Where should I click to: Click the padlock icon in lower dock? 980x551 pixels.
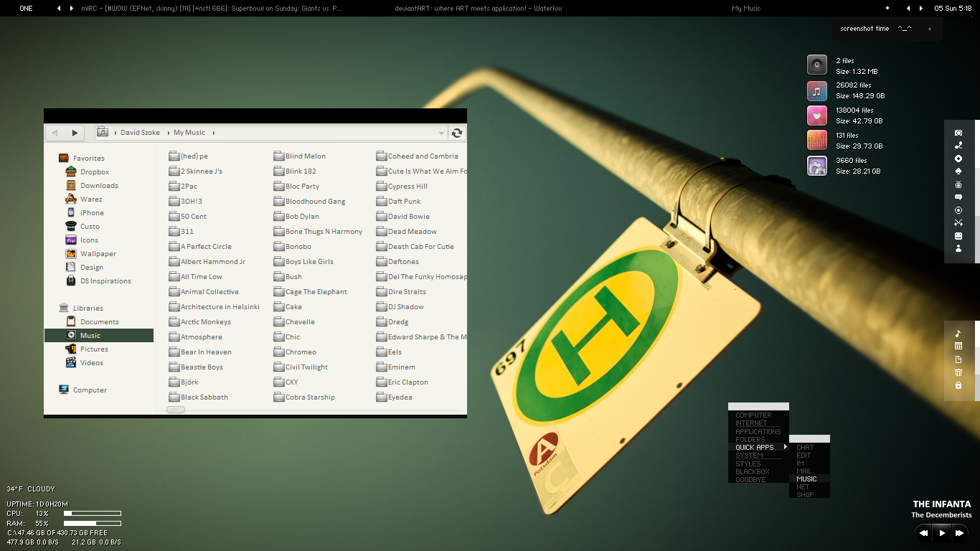(x=958, y=385)
